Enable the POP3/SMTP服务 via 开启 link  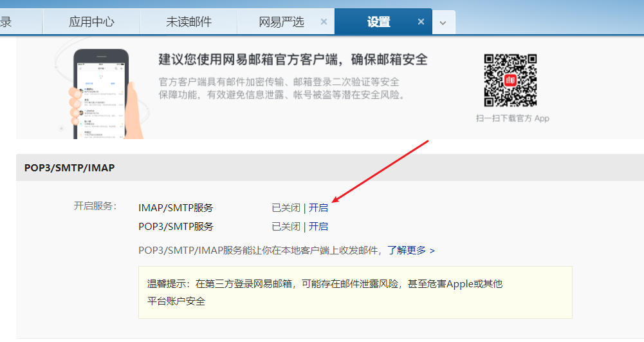318,227
